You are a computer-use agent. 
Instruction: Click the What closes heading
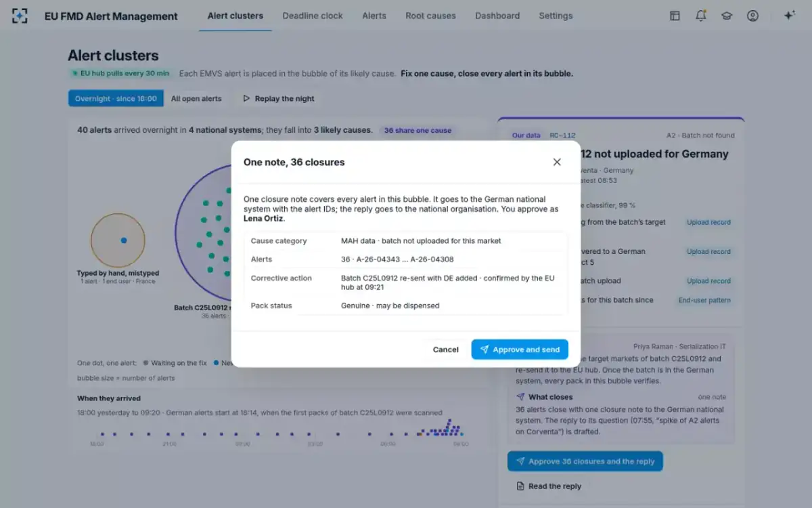(550, 397)
